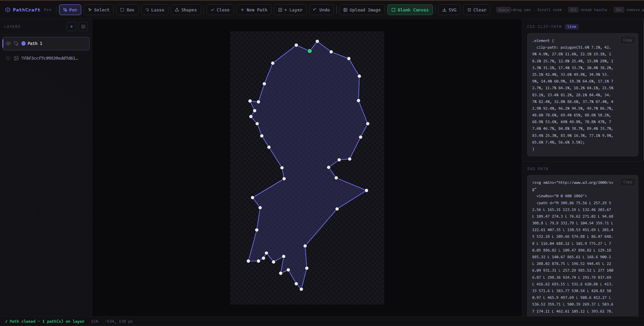Click the CSS CLIP-PATH heading
This screenshot has height=326, width=644.
coord(544,27)
